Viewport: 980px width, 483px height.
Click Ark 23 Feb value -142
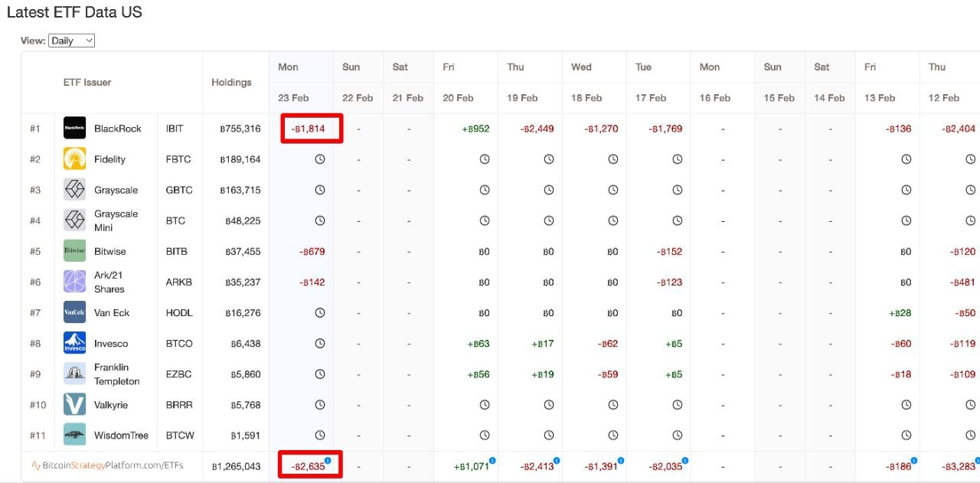312,282
